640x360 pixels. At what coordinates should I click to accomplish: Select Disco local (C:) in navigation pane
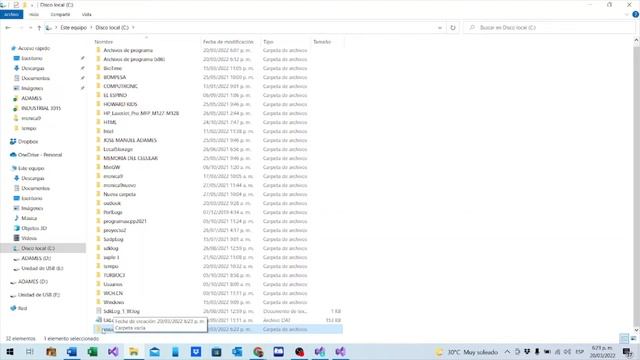(38, 248)
